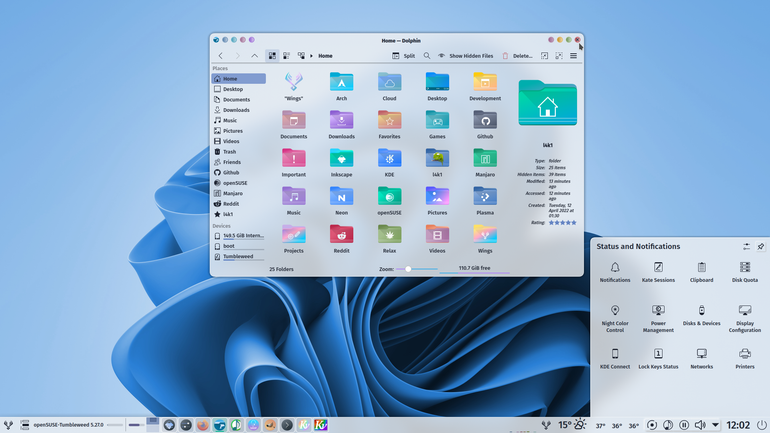Select the Cloud folder icon

[x=389, y=82]
